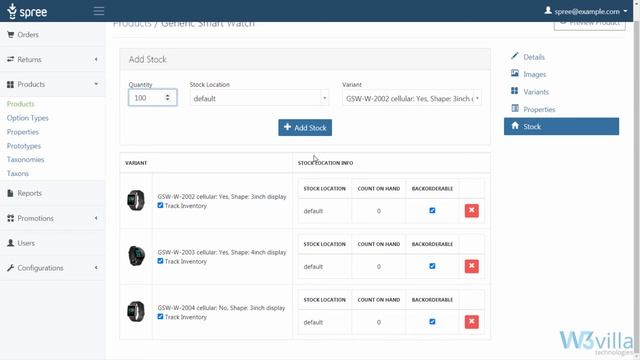Toggle Backorderable for GSW-W-2002 variant
Viewport: 640px width, 360px height.
click(x=432, y=211)
